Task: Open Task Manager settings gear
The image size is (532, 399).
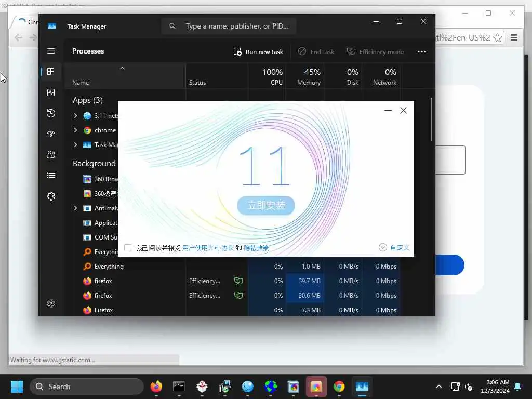Action: [51, 303]
